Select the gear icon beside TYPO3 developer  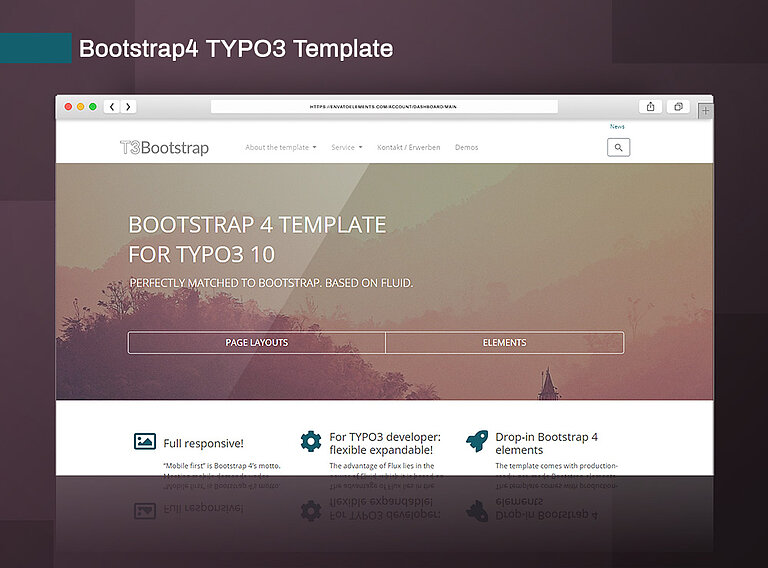coord(311,441)
